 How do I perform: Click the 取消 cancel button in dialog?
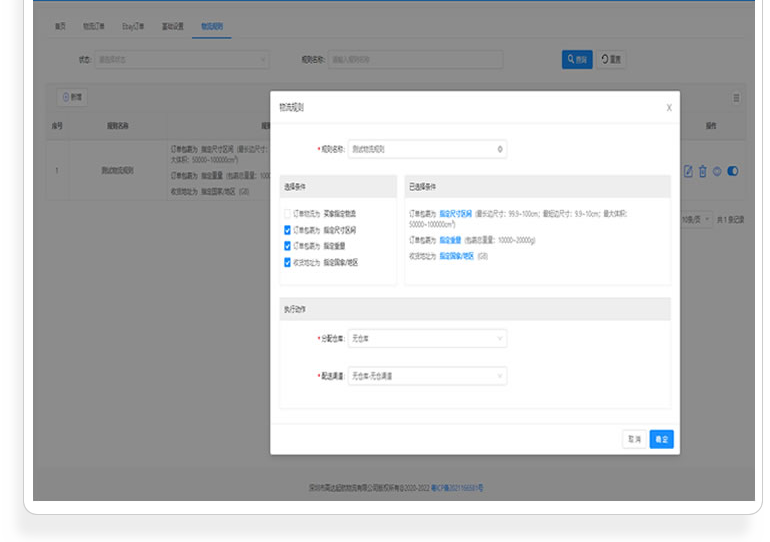634,439
